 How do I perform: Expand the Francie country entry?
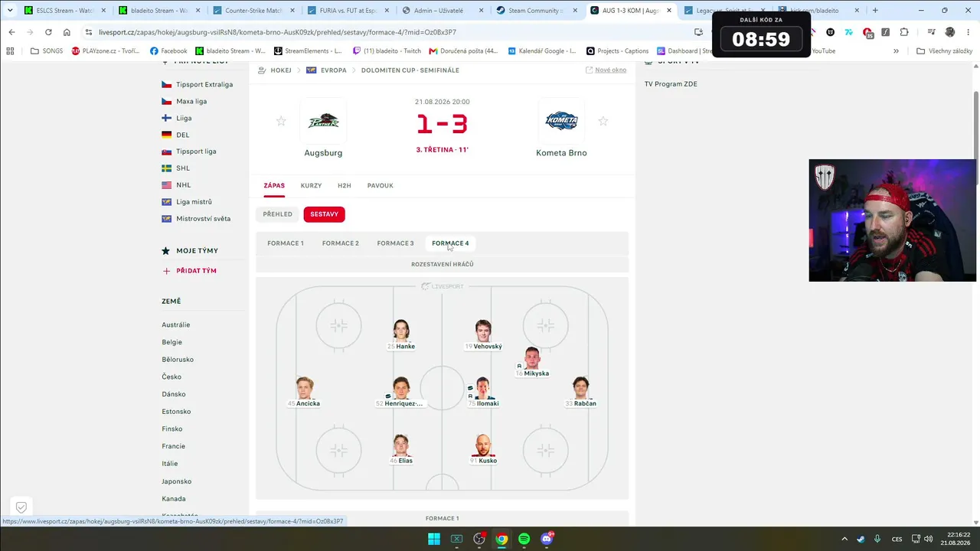[173, 446]
